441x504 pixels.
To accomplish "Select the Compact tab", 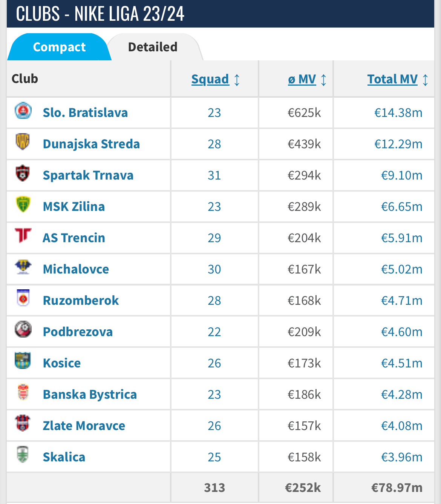I will pos(59,47).
